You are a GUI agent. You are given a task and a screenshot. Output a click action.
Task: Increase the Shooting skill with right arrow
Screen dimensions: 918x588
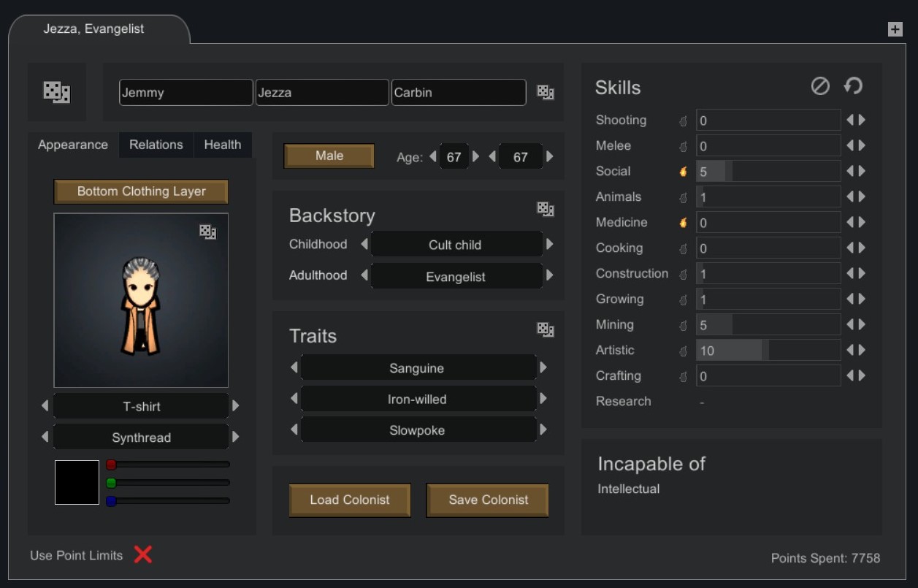[x=862, y=120]
